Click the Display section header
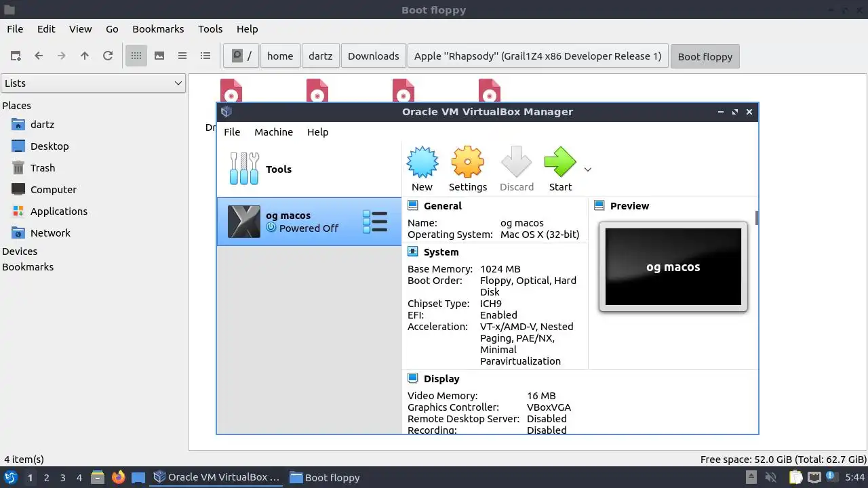The height and width of the screenshot is (488, 868). 441,378
